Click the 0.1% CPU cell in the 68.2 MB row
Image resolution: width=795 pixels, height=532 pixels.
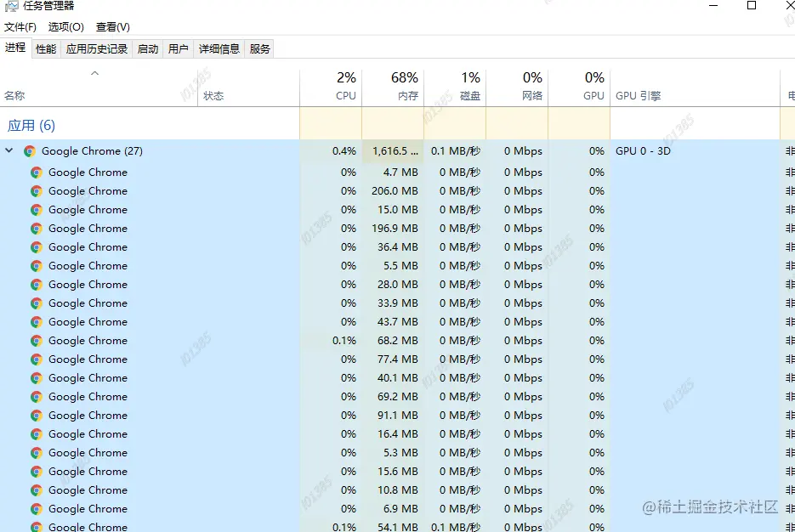331,341
